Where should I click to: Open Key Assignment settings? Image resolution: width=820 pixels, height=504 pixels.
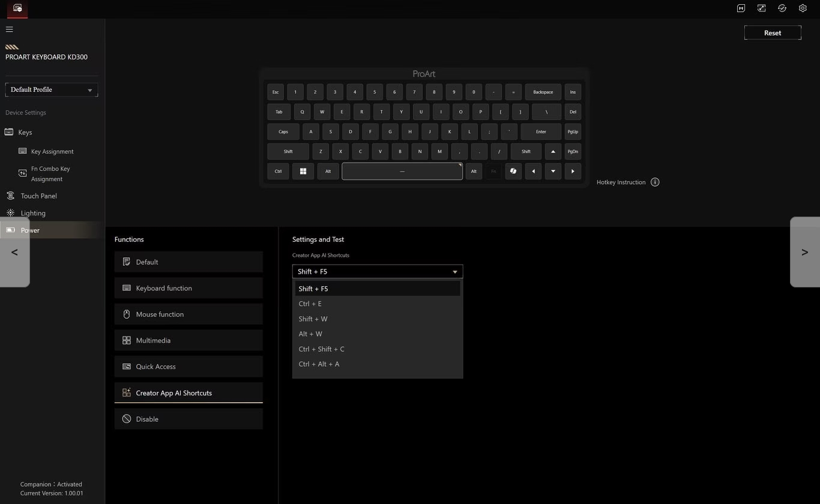(52, 151)
